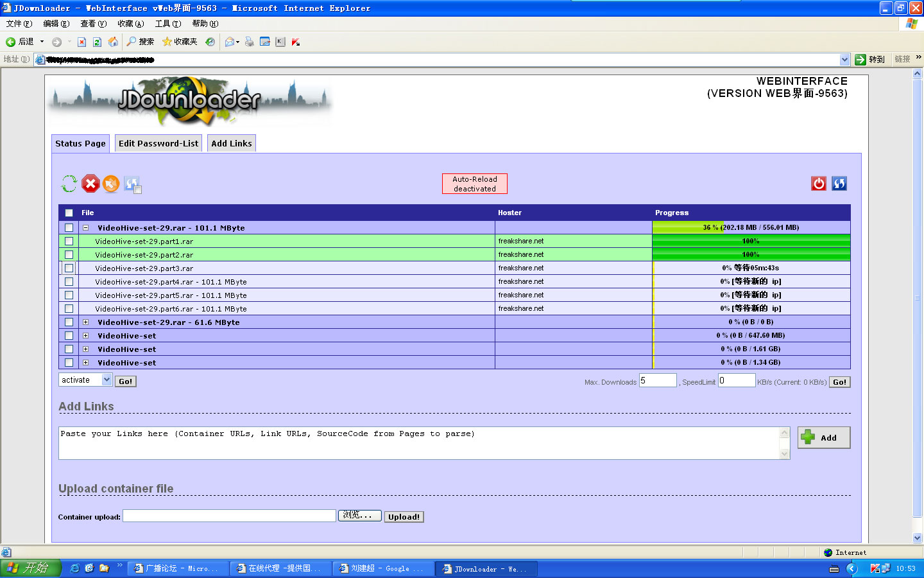The height and width of the screenshot is (578, 924).
Task: Click the 100% progress bar of part1.rar
Action: point(751,241)
